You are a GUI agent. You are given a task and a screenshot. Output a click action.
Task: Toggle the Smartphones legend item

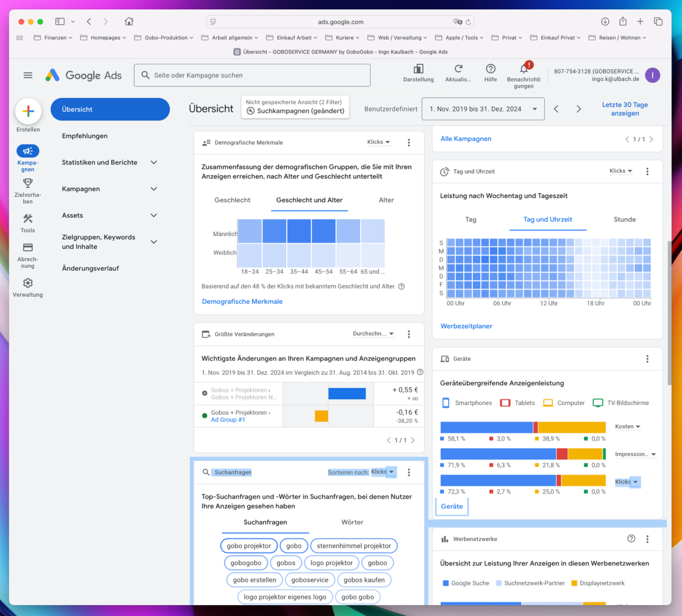click(x=466, y=403)
